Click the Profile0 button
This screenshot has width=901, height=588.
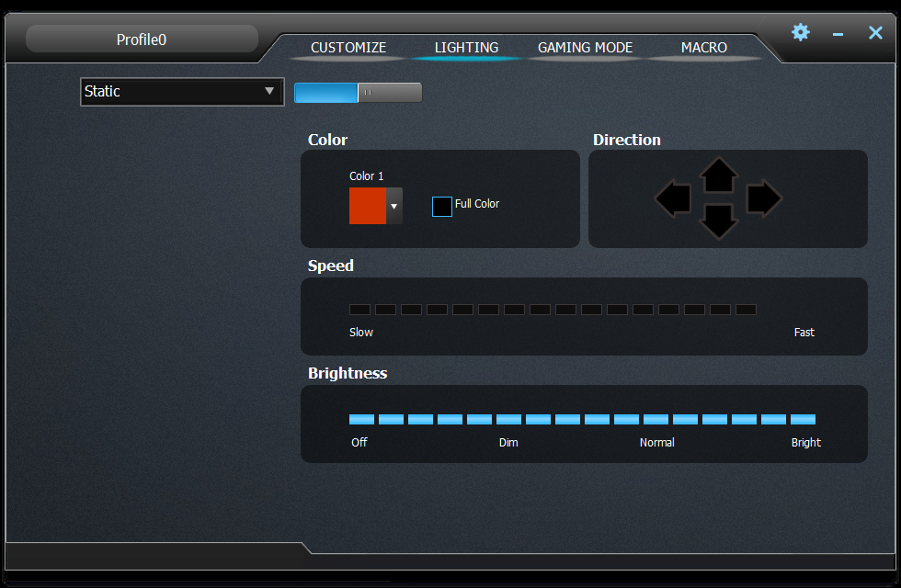coord(142,39)
